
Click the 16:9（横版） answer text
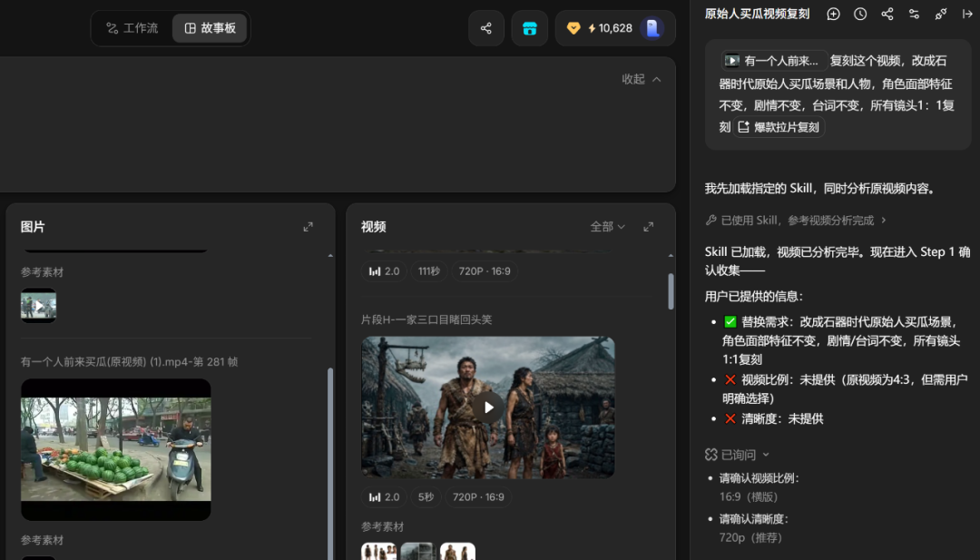pyautogui.click(x=749, y=496)
